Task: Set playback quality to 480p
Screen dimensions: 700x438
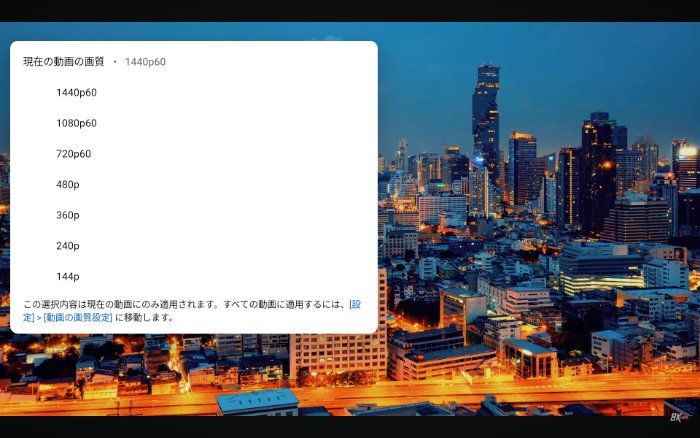Action: pos(68,184)
